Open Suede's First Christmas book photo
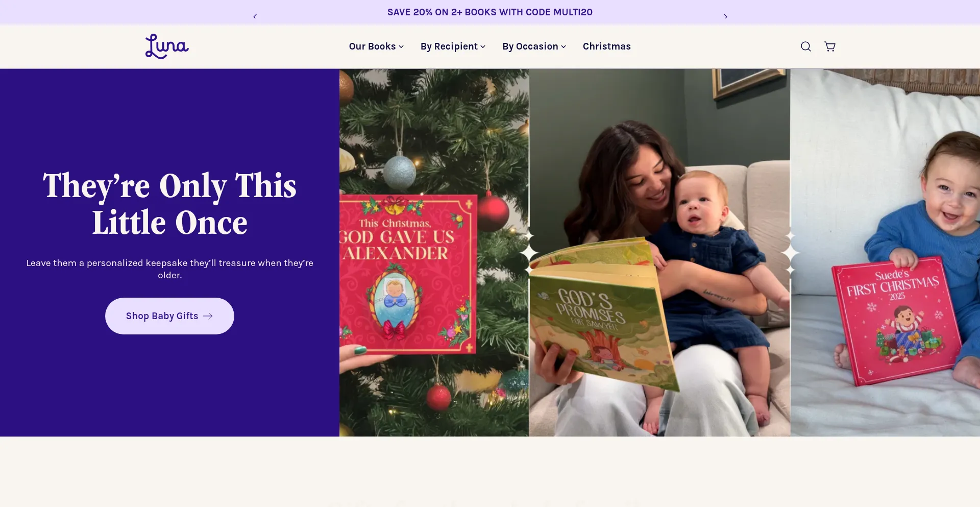 click(x=885, y=253)
